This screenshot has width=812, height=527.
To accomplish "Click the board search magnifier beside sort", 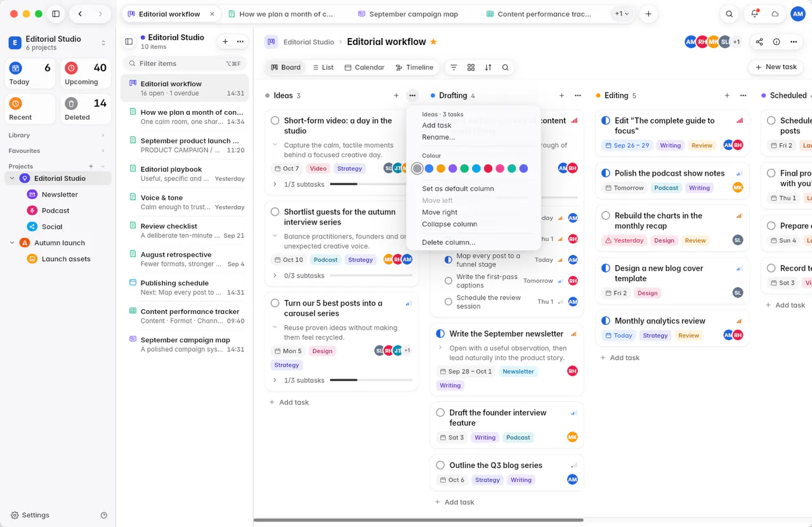I will pos(505,67).
